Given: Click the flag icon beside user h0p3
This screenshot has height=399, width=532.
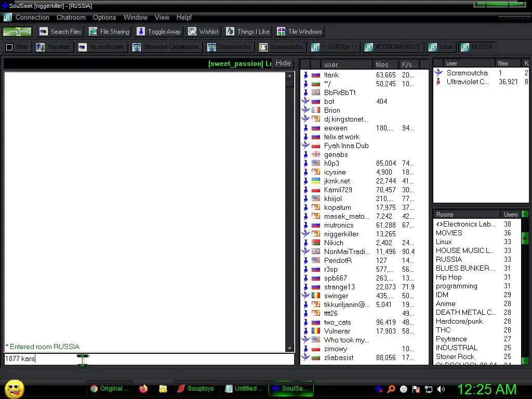Looking at the screenshot, I should tap(316, 163).
